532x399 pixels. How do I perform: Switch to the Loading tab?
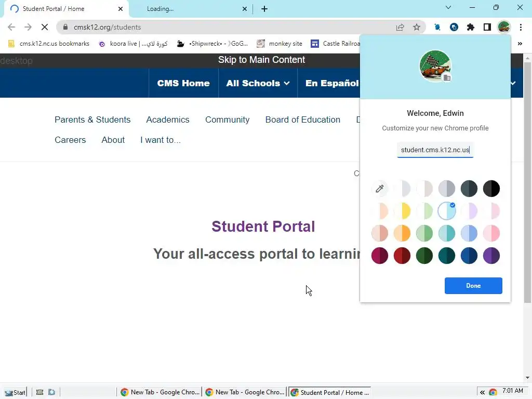pos(190,9)
